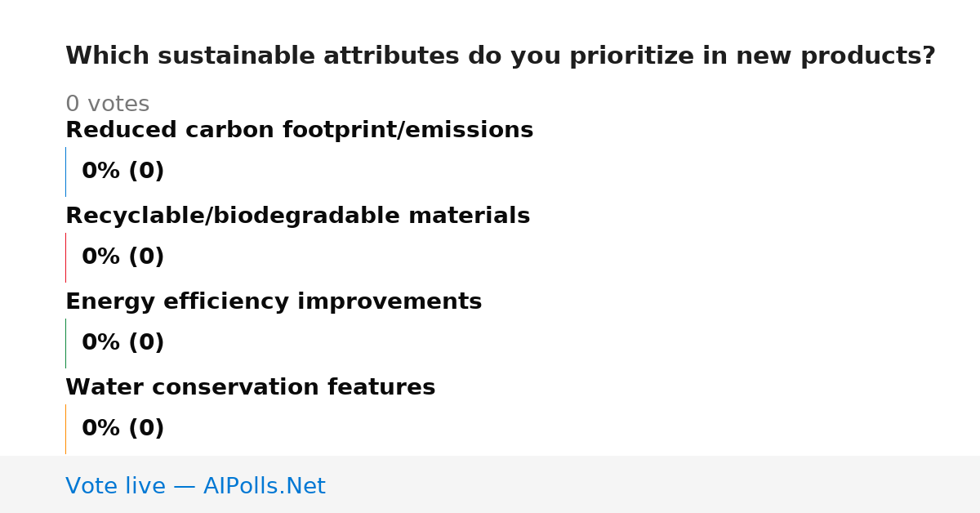Click the 0% (0) result under energy efficiency
This screenshot has height=513, width=980.
122,343
